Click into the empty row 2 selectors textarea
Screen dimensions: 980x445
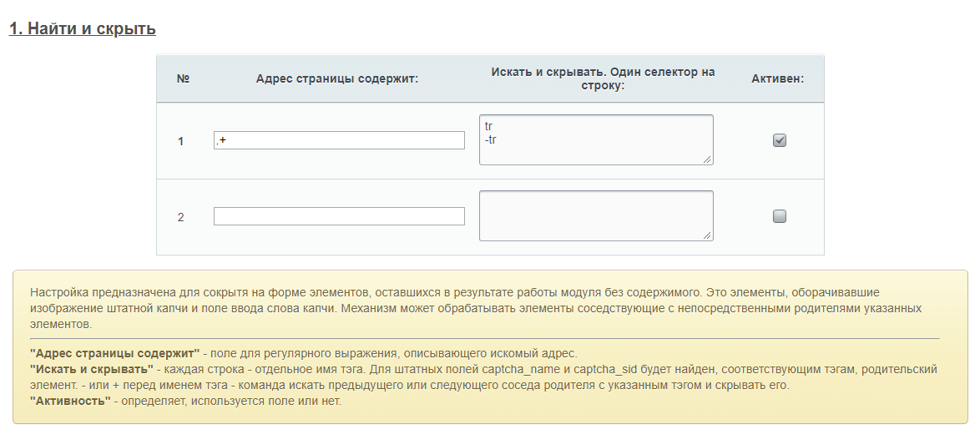[x=596, y=215]
